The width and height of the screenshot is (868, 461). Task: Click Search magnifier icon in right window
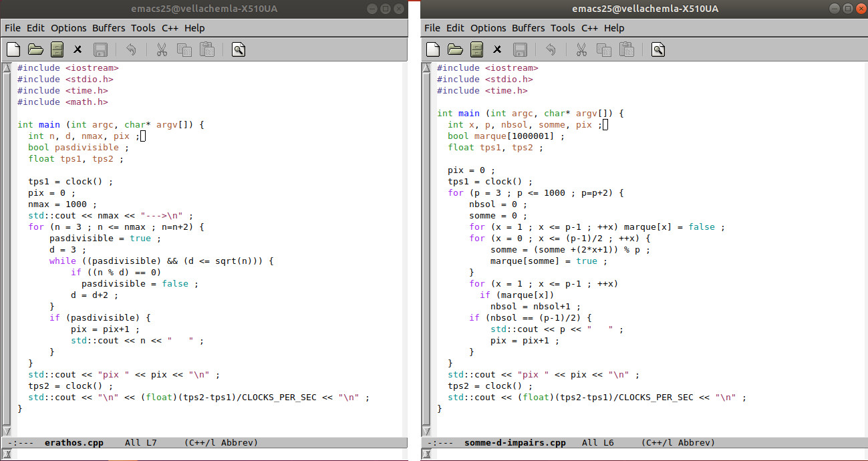coord(658,49)
